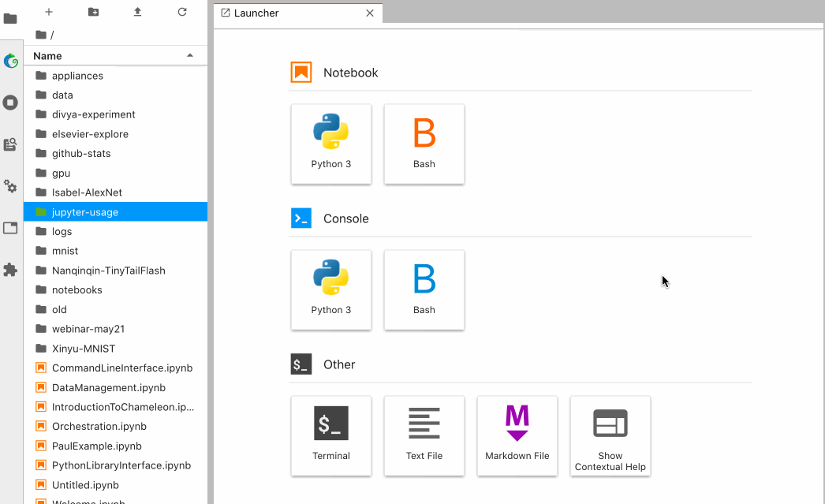Image resolution: width=825 pixels, height=504 pixels.
Task: Select the jupyter-usage folder
Action: pos(115,212)
